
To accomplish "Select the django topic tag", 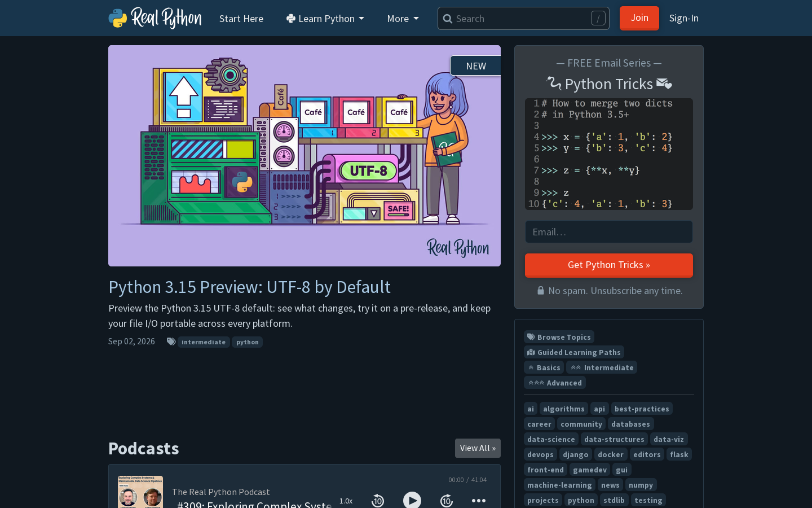I will pyautogui.click(x=576, y=454).
